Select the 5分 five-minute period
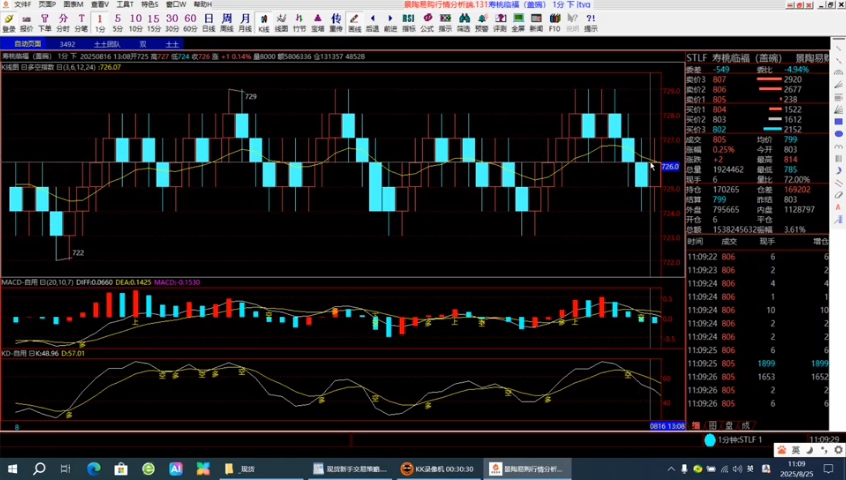The height and width of the screenshot is (480, 846). (x=118, y=23)
